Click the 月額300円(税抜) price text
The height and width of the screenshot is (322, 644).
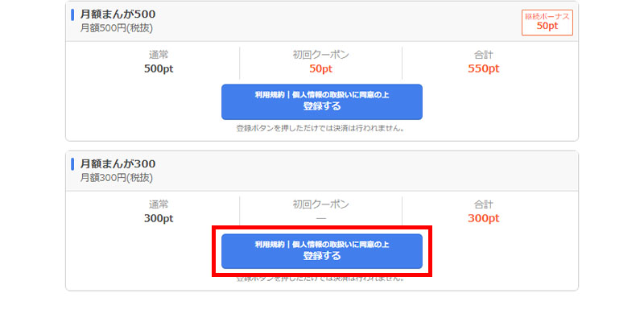click(x=116, y=177)
